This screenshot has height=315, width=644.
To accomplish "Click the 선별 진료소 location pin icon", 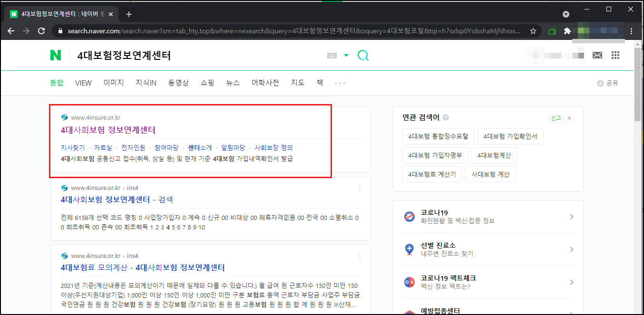I will (409, 249).
